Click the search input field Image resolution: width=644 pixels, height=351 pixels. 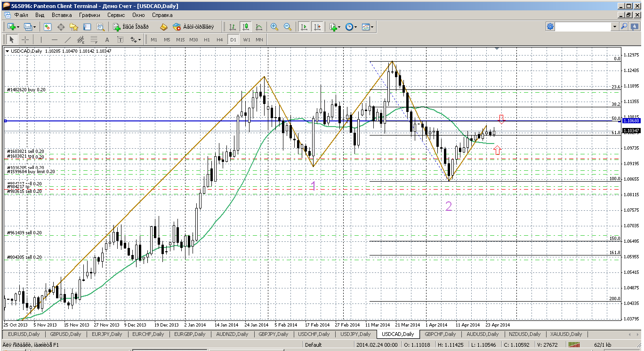coord(584,27)
